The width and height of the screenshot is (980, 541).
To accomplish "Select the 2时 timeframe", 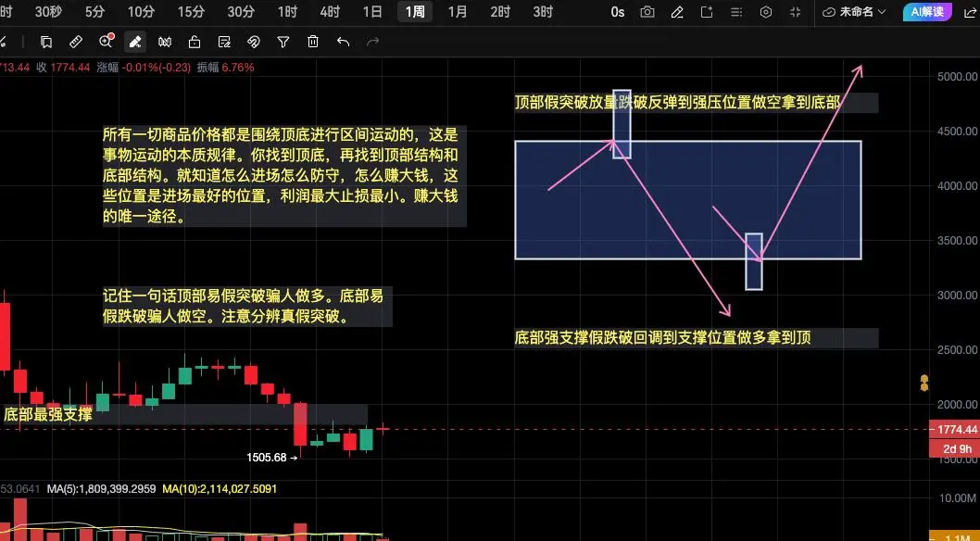I will tap(500, 12).
